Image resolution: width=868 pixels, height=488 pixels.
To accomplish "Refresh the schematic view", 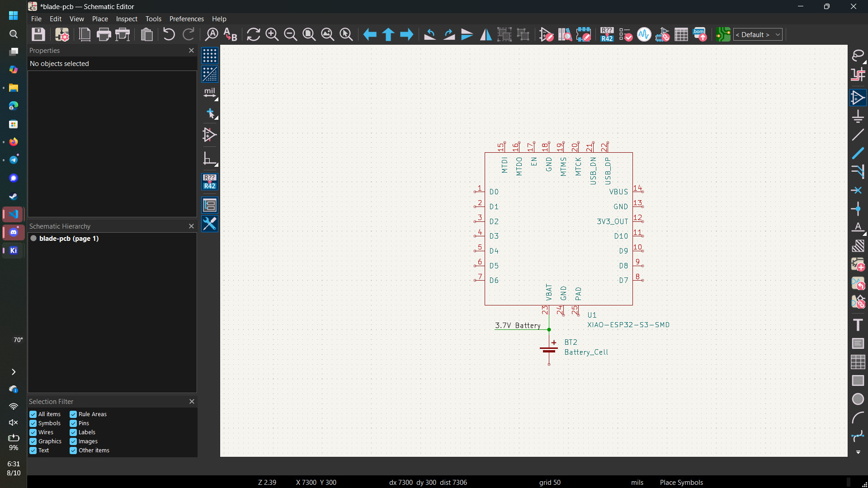I will [x=253, y=35].
